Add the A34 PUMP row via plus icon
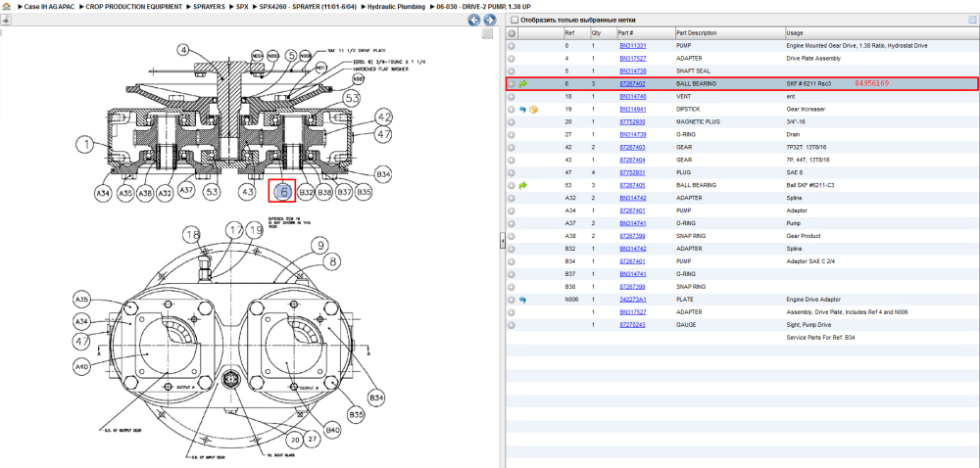The image size is (980, 468). coord(512,211)
